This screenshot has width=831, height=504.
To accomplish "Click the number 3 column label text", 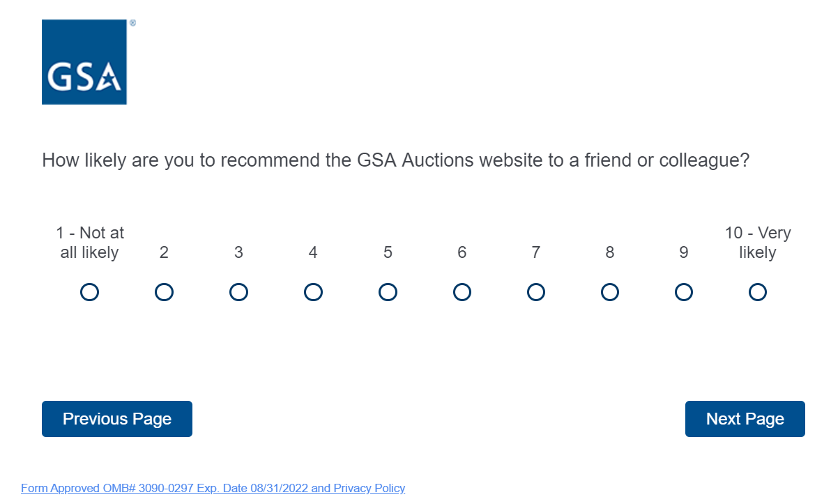I will tap(238, 252).
